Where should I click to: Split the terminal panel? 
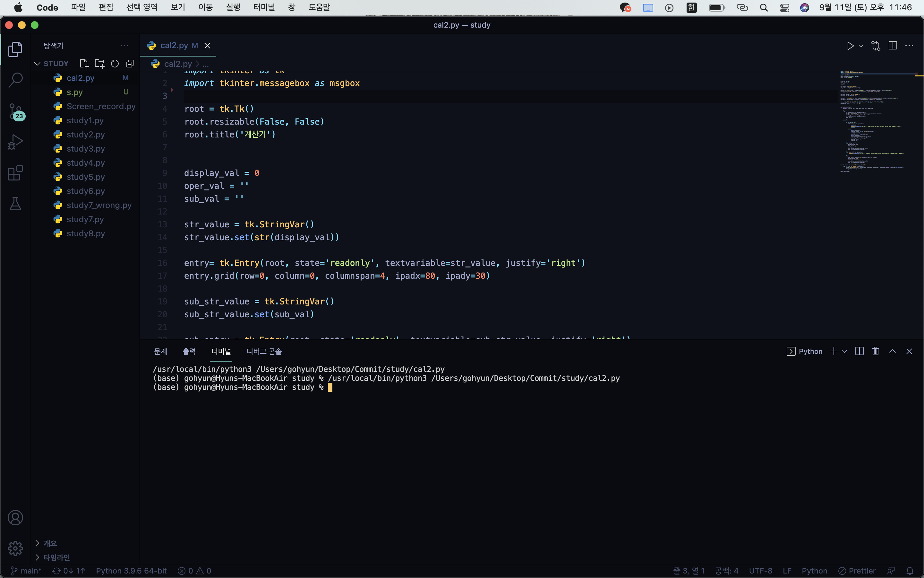[860, 351]
